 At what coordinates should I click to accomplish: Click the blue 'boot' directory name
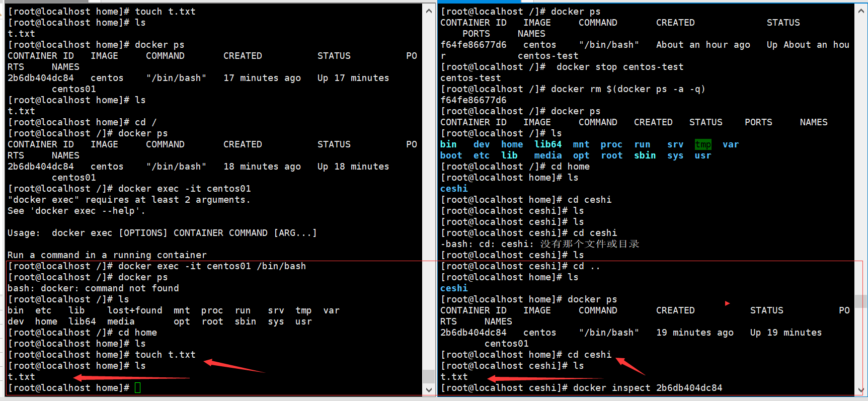(451, 155)
